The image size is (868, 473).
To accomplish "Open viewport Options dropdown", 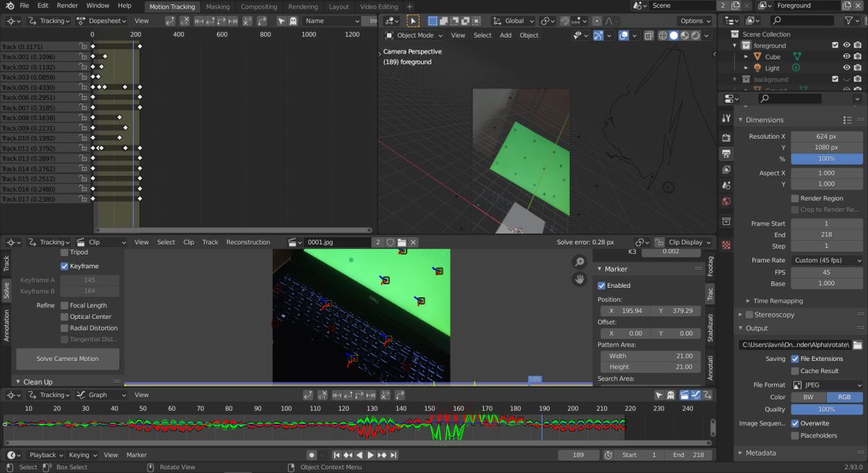I will (695, 21).
